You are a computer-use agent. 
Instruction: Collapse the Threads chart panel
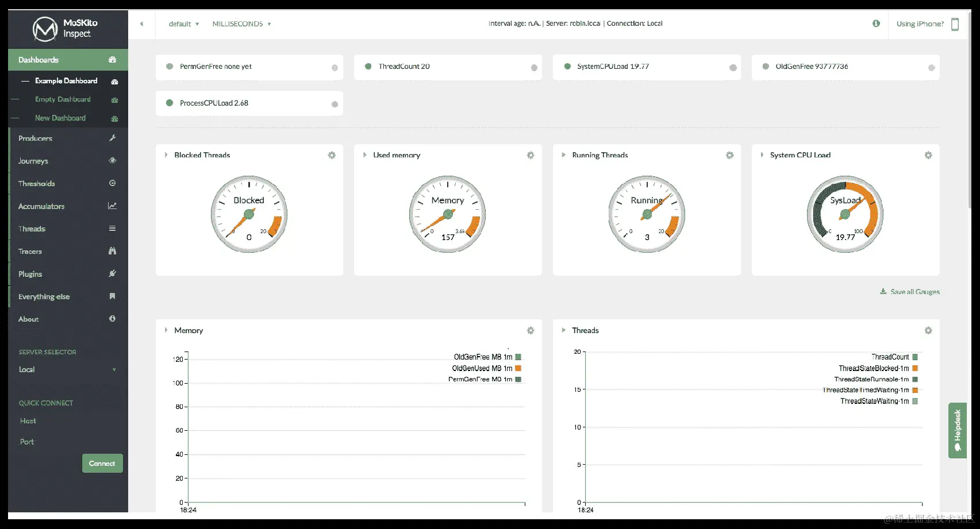pyautogui.click(x=563, y=330)
